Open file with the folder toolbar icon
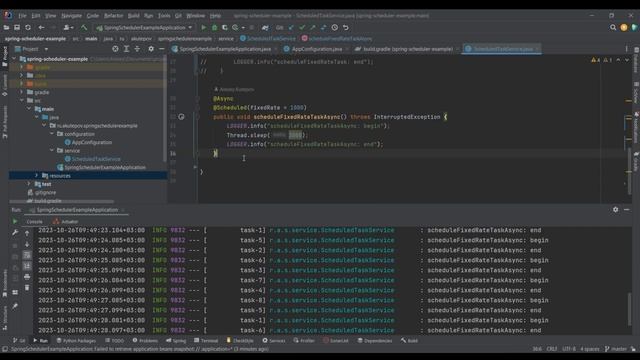The height and width of the screenshot is (360, 640). click(x=6, y=27)
